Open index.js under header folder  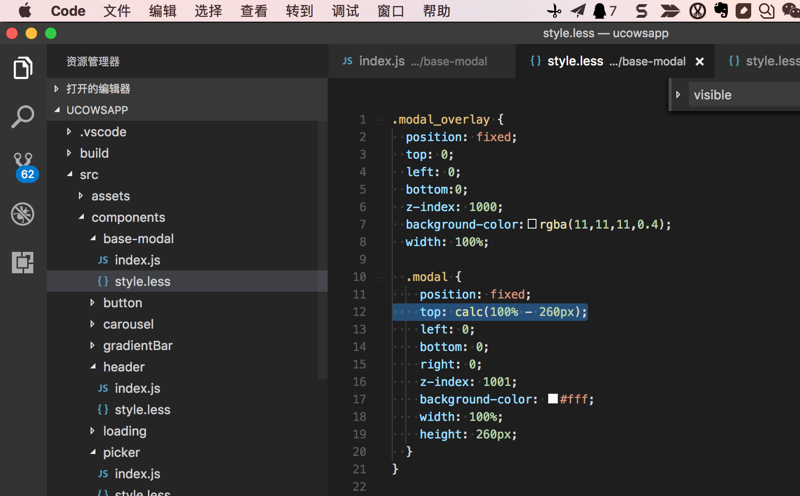[187, 388]
